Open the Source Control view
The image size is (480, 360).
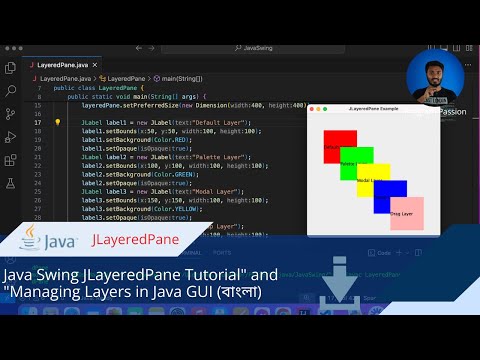coord(10,114)
